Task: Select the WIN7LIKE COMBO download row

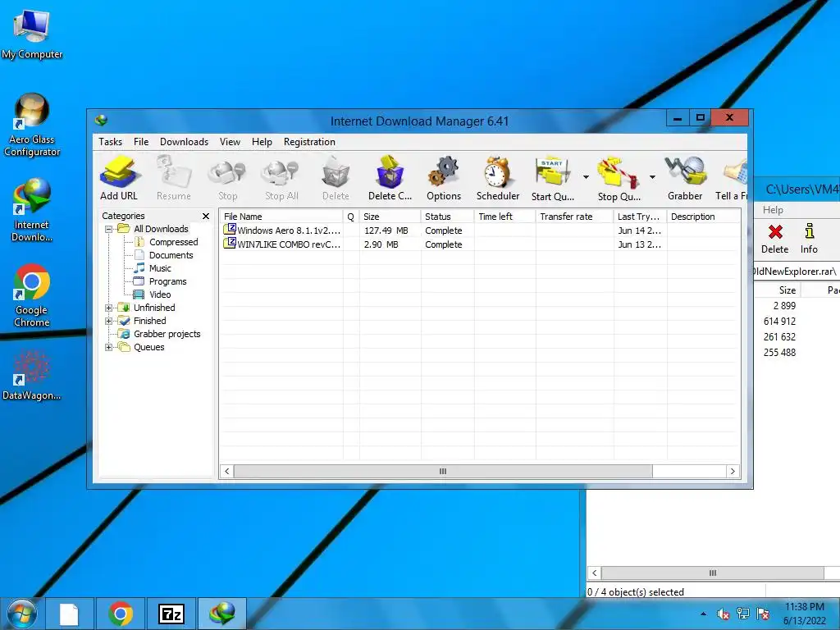Action: [479, 244]
